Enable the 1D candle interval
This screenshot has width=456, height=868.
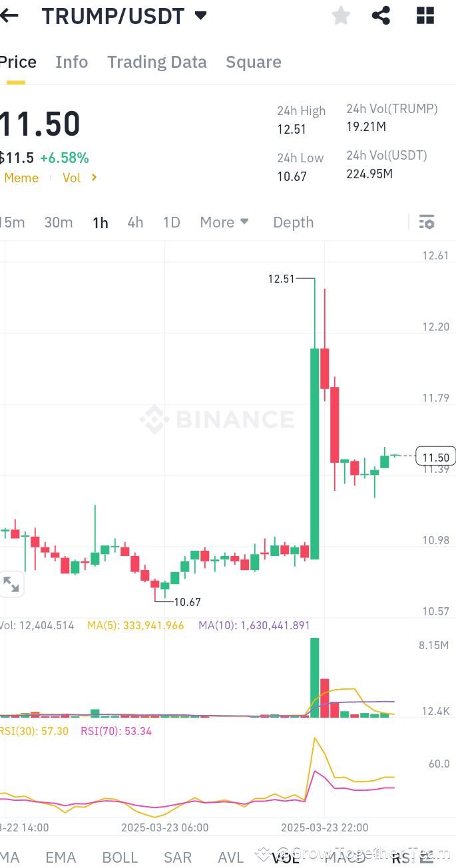171,222
